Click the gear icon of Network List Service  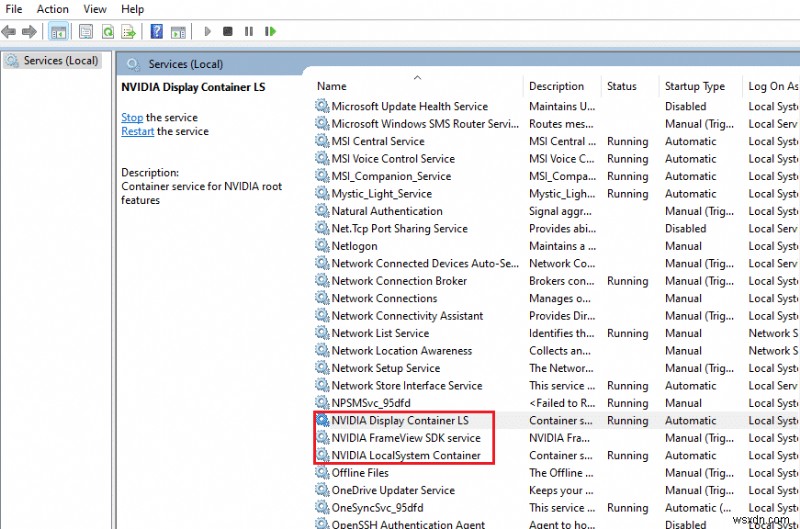(x=322, y=333)
